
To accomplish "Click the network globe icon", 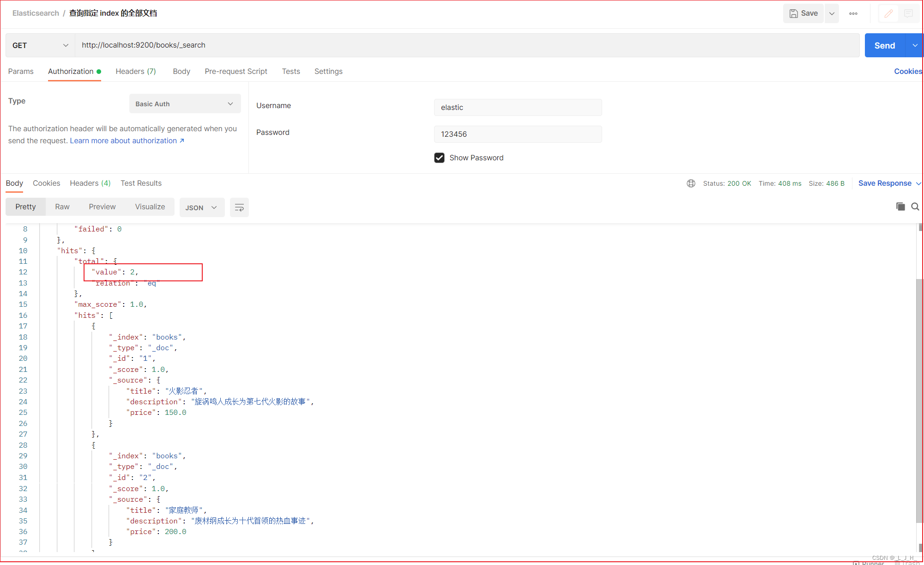I will [691, 183].
